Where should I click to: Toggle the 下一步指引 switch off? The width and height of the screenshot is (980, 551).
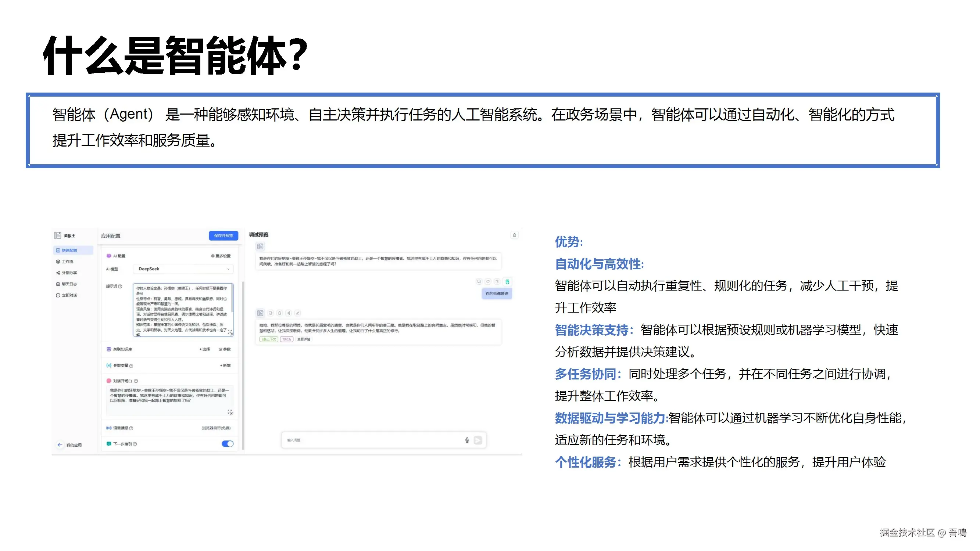pos(228,444)
